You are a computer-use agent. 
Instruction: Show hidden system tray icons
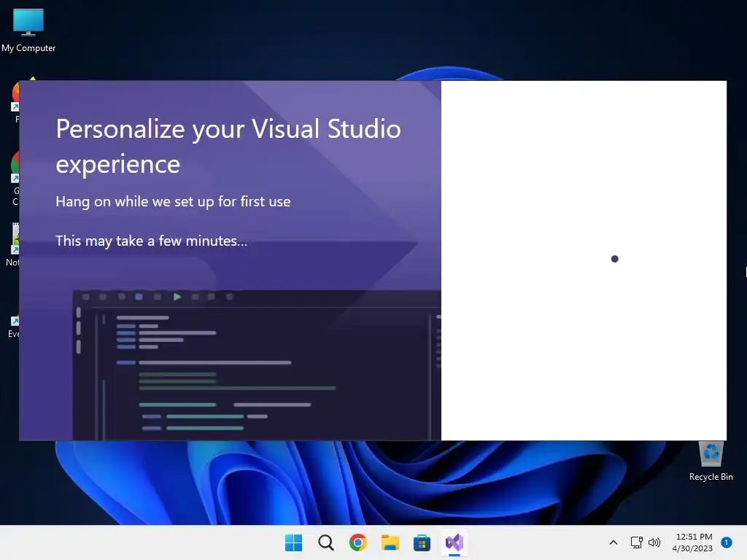pos(613,542)
